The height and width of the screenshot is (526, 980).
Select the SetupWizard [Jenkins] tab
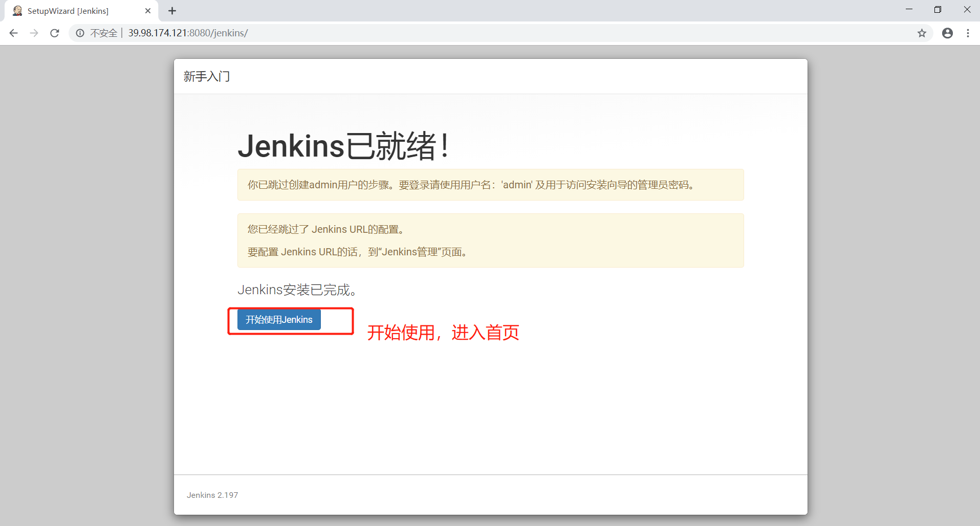tap(81, 11)
